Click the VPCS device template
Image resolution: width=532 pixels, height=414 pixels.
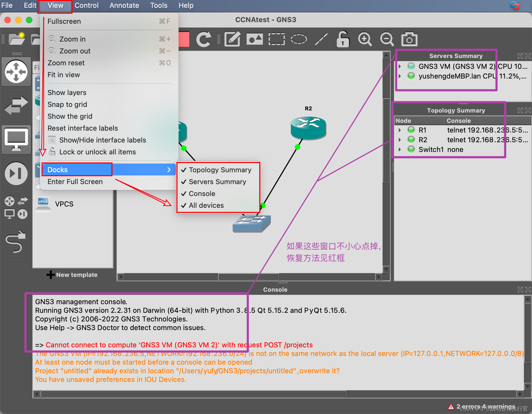(x=55, y=204)
